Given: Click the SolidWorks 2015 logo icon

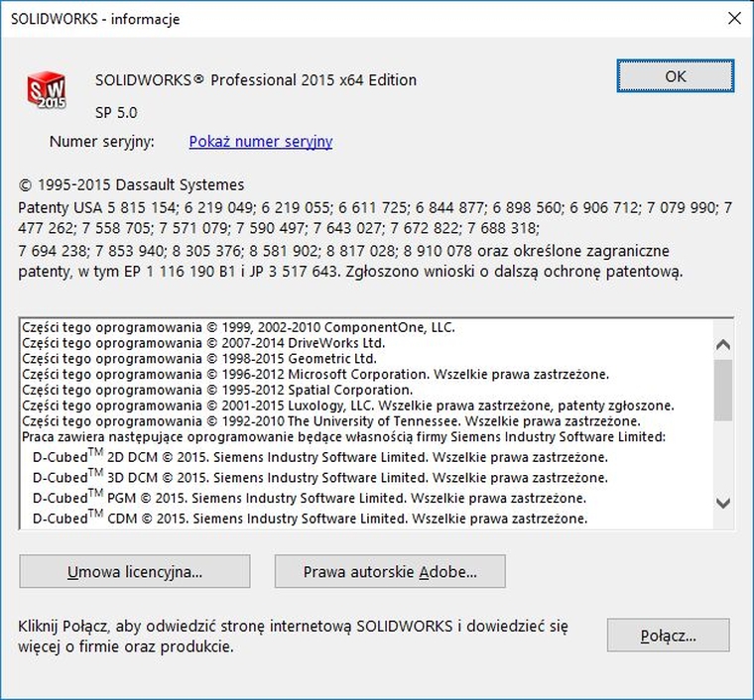Looking at the screenshot, I should [x=47, y=90].
